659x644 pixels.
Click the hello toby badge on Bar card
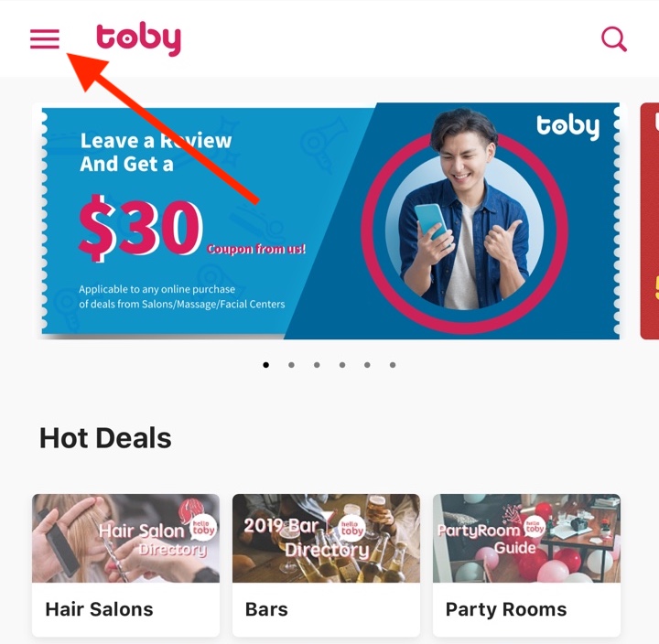click(351, 528)
